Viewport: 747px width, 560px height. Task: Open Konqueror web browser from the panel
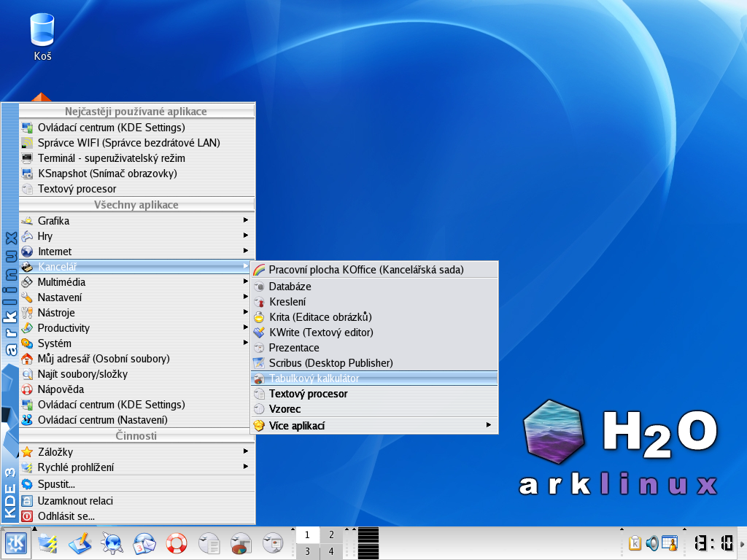tap(112, 543)
